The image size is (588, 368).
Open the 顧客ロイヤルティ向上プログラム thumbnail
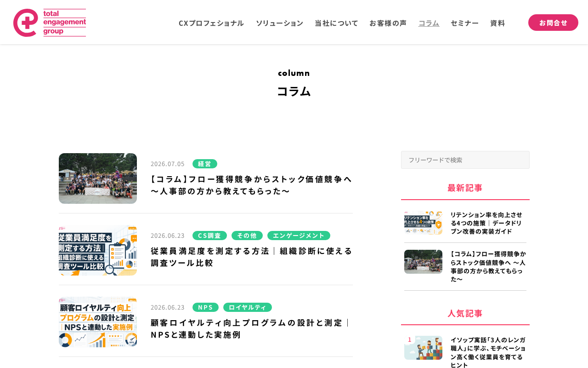tap(98, 322)
